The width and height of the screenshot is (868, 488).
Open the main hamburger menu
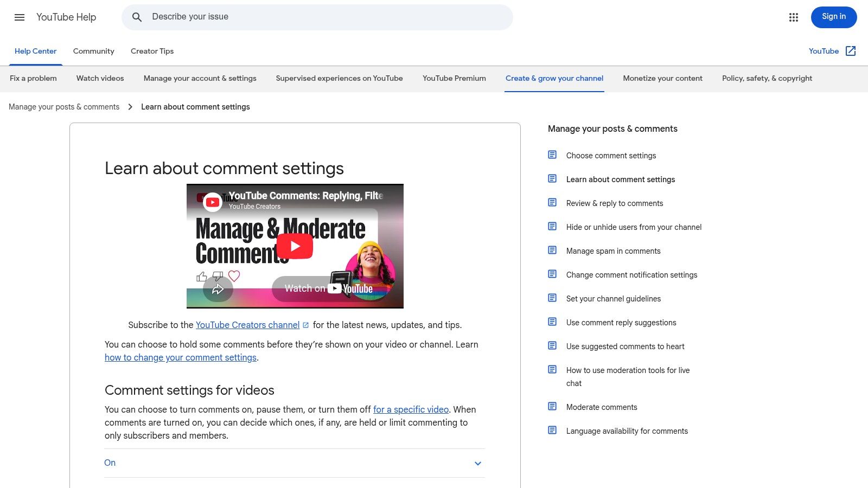[20, 17]
